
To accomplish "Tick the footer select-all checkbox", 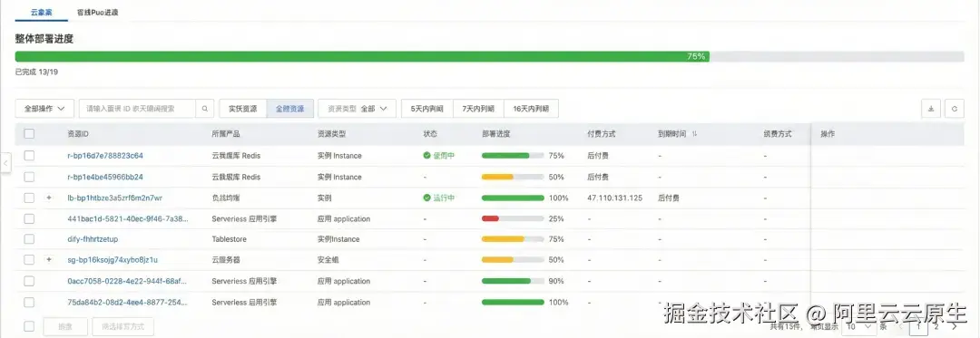I will coord(29,326).
